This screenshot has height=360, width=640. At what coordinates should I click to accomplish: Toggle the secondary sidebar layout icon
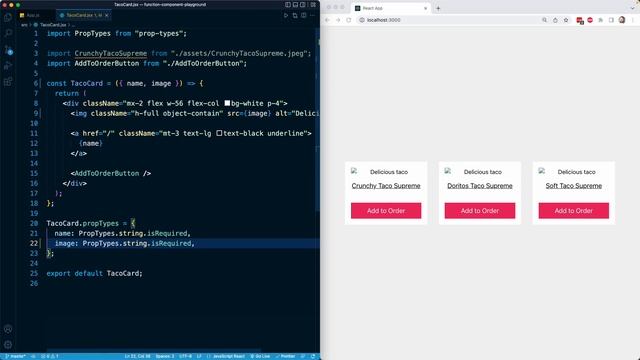click(303, 5)
